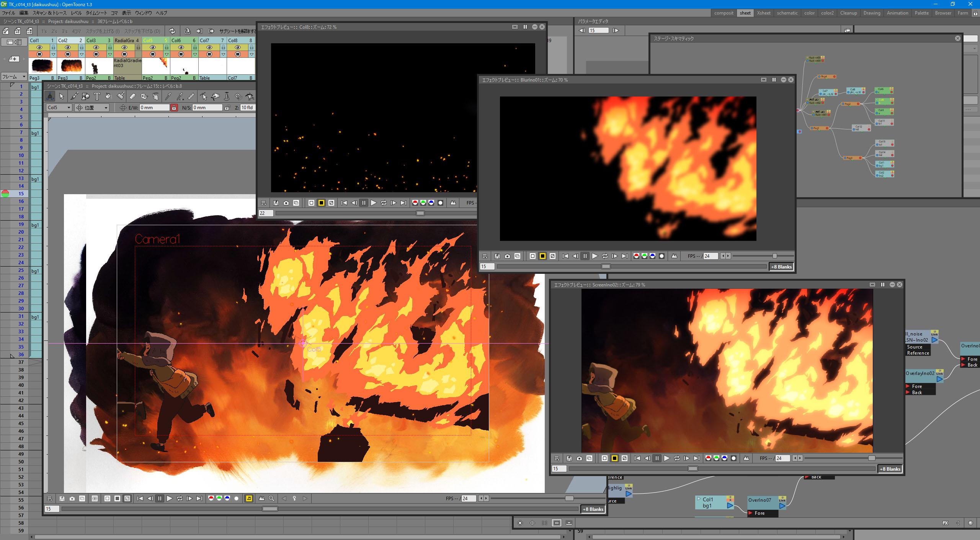Select the Fill bucket tool
The height and width of the screenshot is (540, 980).
point(108,96)
